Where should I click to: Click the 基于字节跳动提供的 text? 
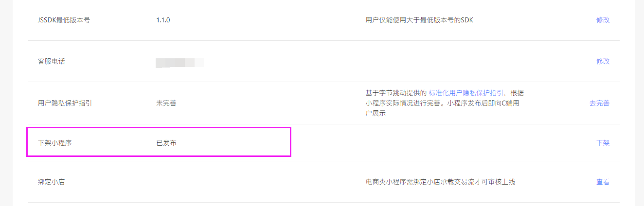coord(396,93)
